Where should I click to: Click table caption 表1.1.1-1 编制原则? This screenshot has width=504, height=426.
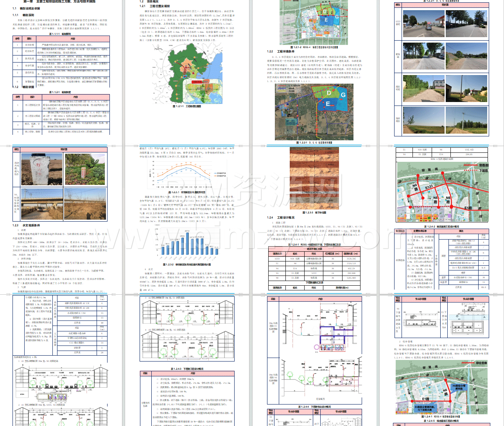click(60, 34)
